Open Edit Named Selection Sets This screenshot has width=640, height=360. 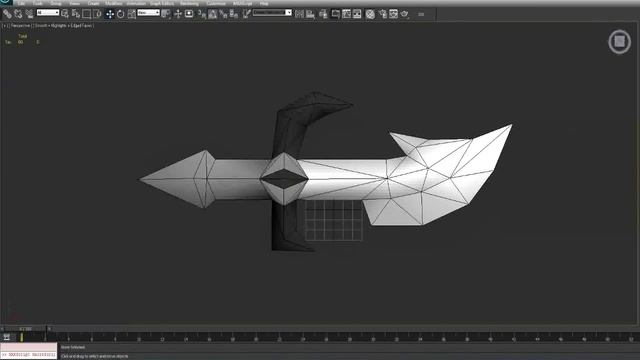[246, 14]
